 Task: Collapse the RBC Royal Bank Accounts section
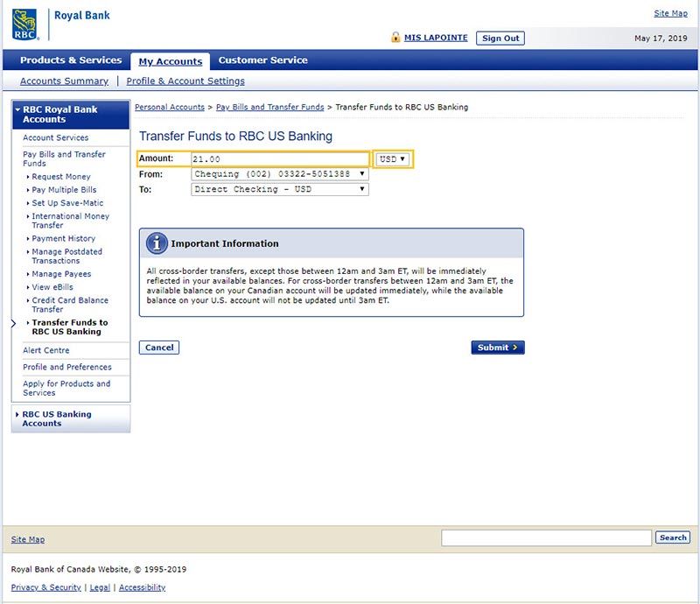click(71, 115)
